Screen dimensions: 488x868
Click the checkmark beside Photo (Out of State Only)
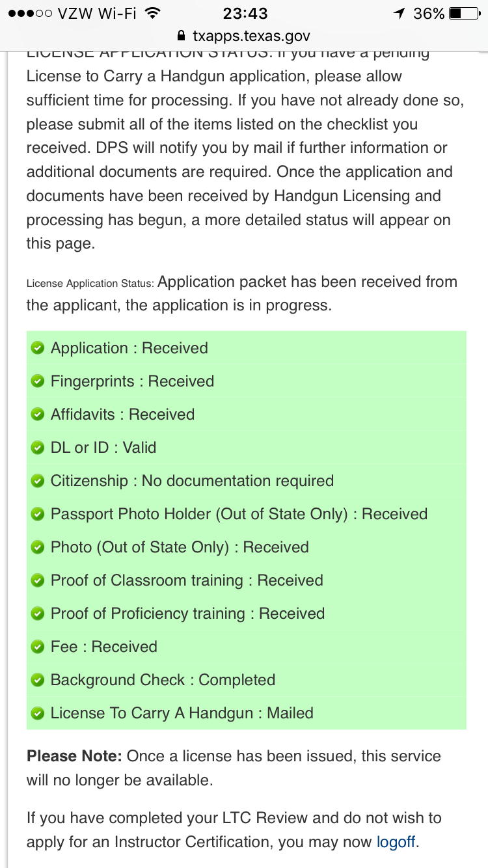click(38, 547)
